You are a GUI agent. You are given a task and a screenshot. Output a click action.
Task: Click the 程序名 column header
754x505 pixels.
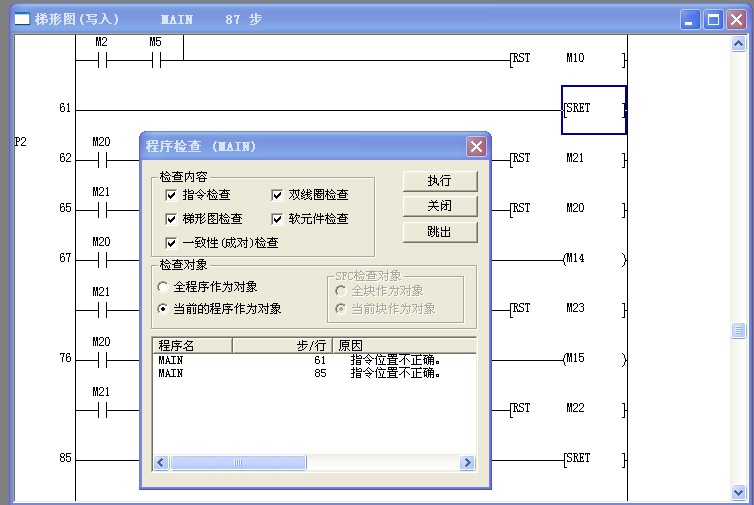point(192,345)
